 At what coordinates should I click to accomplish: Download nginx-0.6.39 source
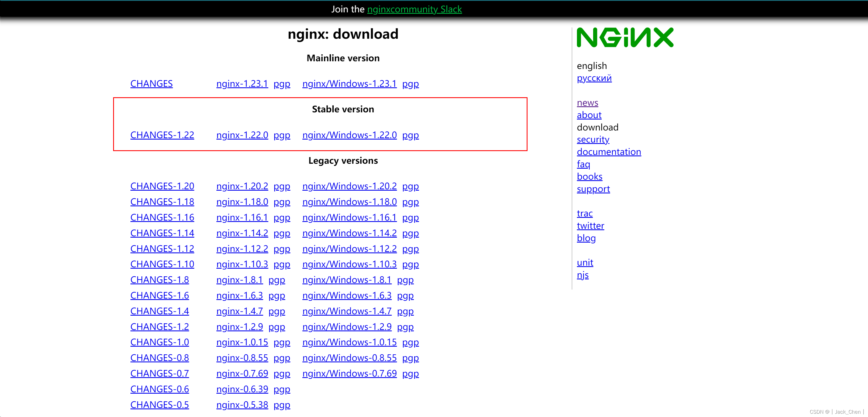click(242, 389)
